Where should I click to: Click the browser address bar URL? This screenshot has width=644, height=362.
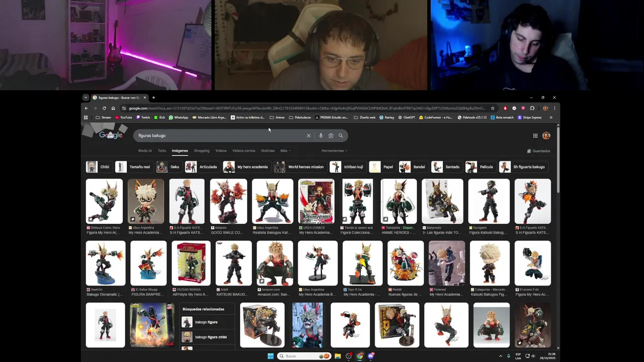click(307, 108)
